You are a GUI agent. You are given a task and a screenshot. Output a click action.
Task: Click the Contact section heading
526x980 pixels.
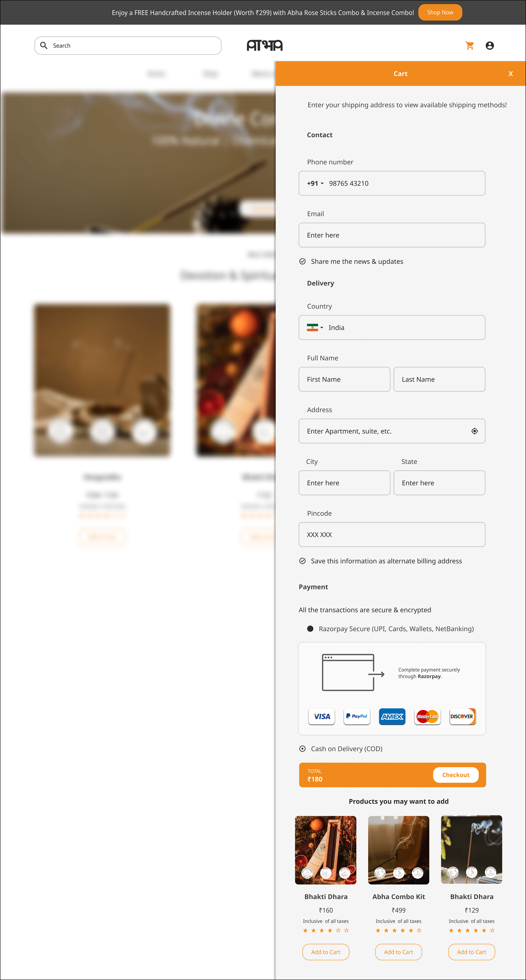click(x=320, y=135)
